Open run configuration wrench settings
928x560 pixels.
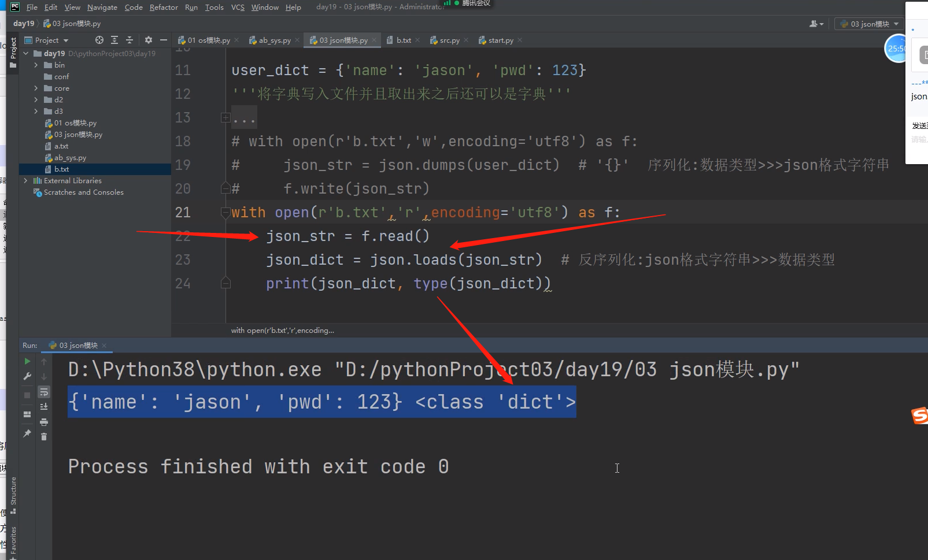(27, 376)
